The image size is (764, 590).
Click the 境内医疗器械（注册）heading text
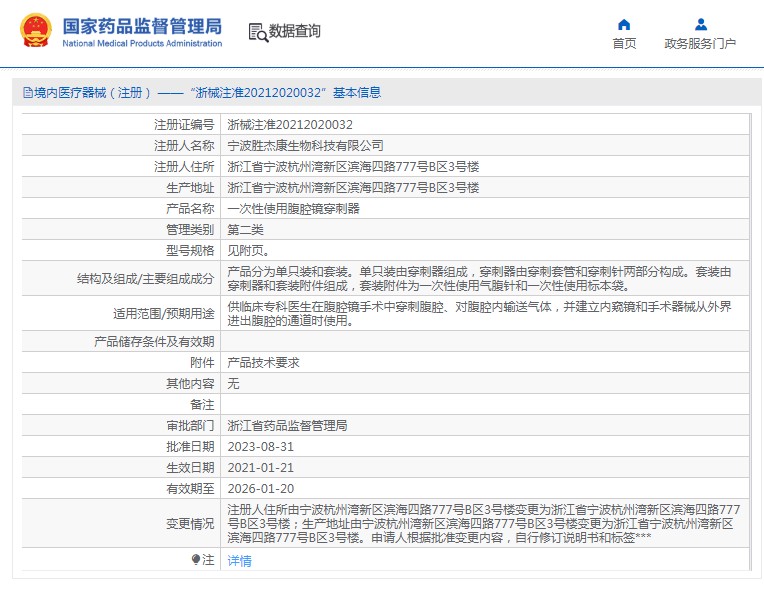point(93,93)
